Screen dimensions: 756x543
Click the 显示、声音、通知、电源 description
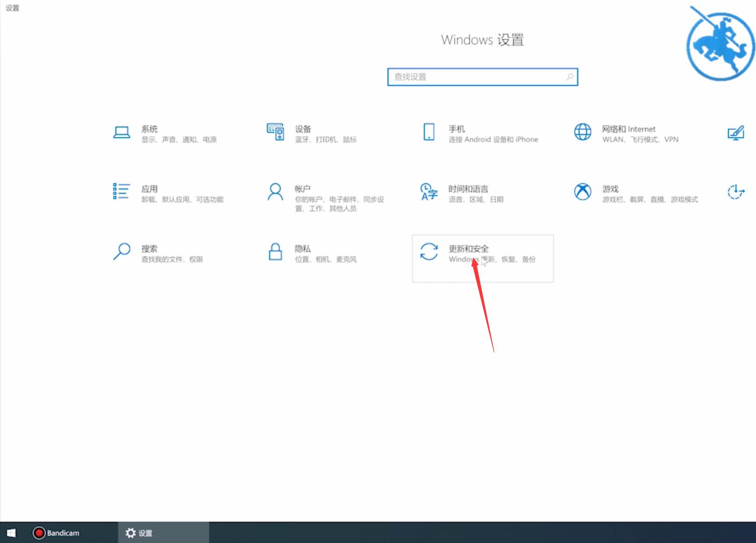pos(179,139)
